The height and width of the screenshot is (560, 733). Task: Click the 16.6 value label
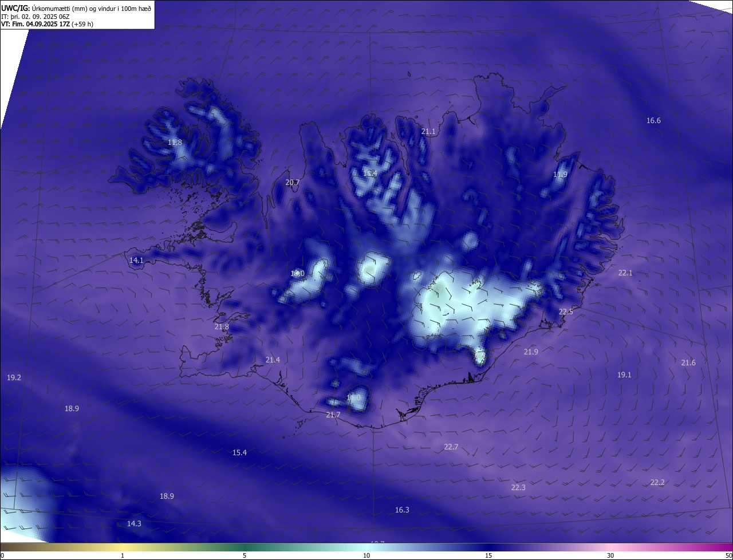653,120
